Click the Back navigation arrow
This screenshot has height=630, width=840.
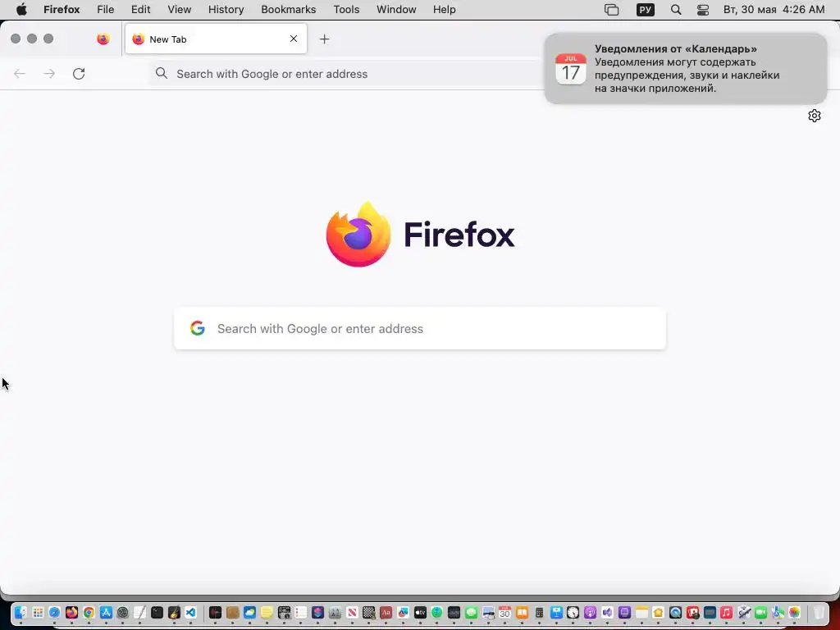[x=20, y=74]
